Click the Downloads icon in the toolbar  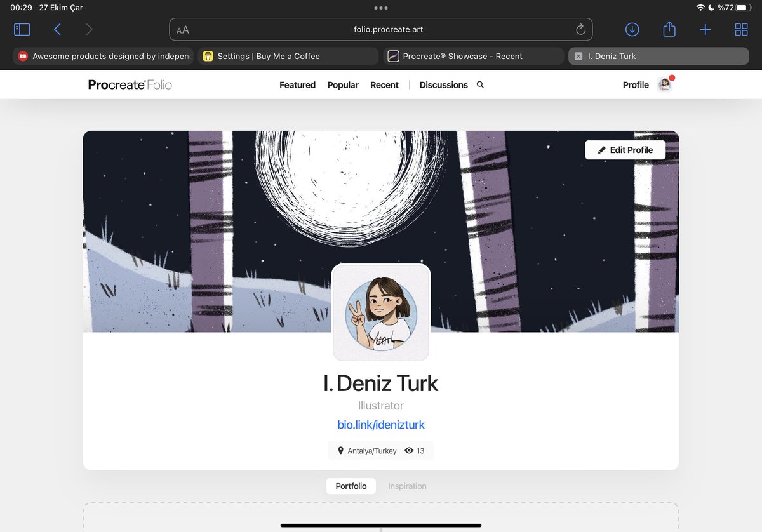point(632,29)
